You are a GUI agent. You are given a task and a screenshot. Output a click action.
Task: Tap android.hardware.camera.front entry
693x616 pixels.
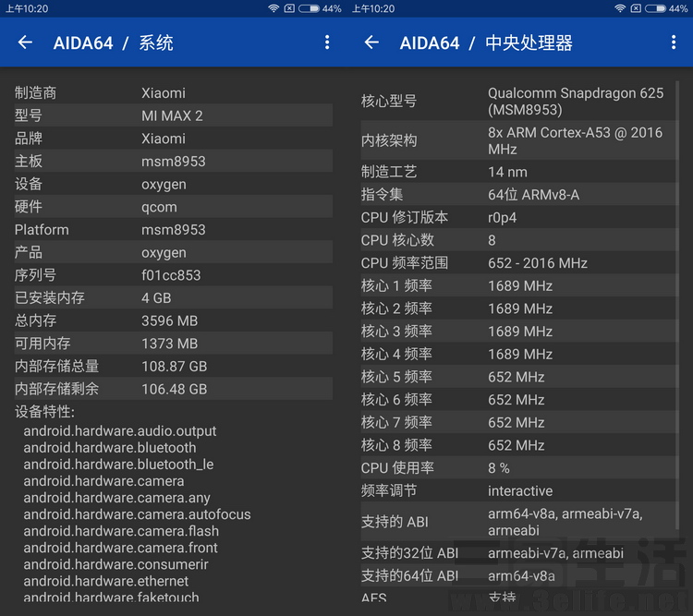(121, 548)
